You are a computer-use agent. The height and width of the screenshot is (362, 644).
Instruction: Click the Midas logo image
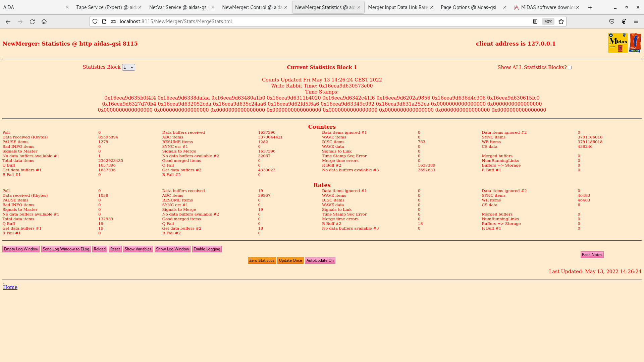(x=618, y=43)
